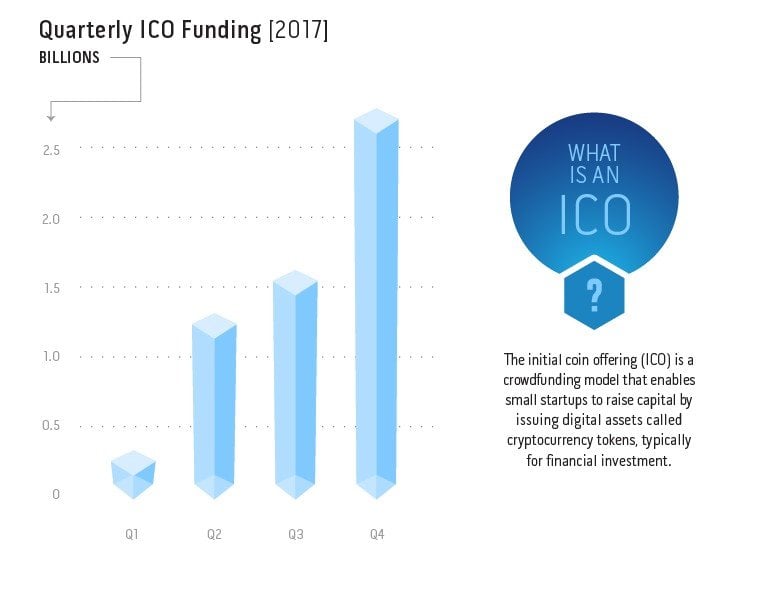Click the Q1 cube bar
Screen dimensions: 762x589
pos(132,475)
